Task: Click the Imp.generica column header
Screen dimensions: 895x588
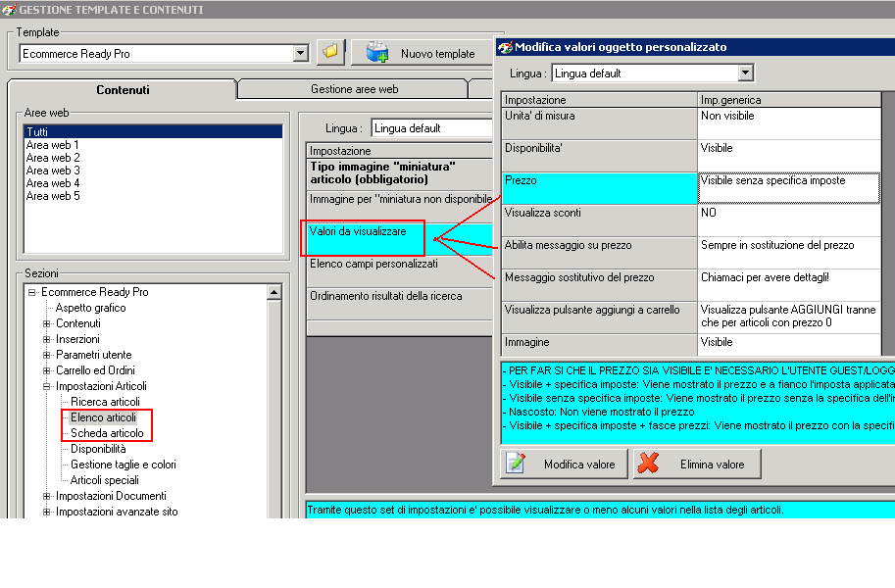Action: 789,100
